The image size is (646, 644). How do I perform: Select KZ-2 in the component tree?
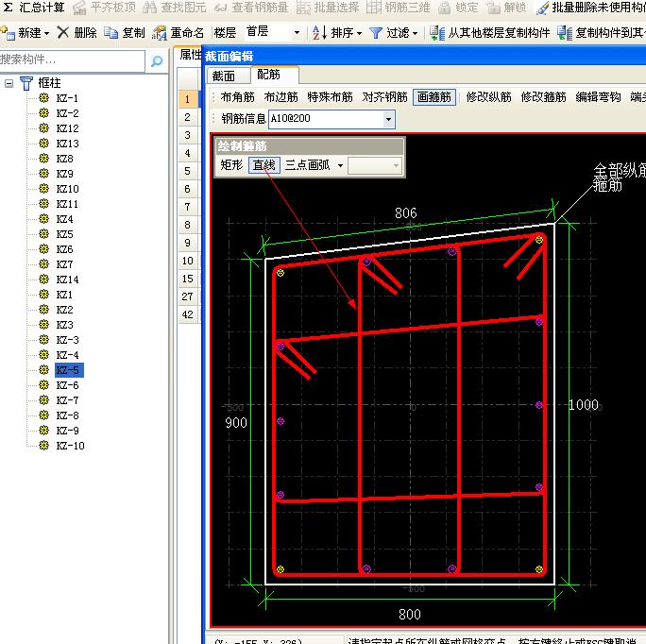coord(67,113)
